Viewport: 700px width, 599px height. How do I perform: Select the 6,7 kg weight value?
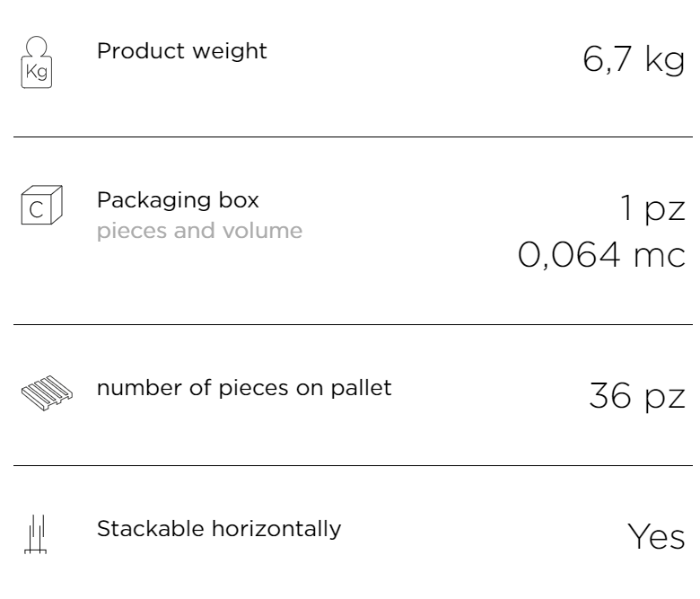[634, 59]
